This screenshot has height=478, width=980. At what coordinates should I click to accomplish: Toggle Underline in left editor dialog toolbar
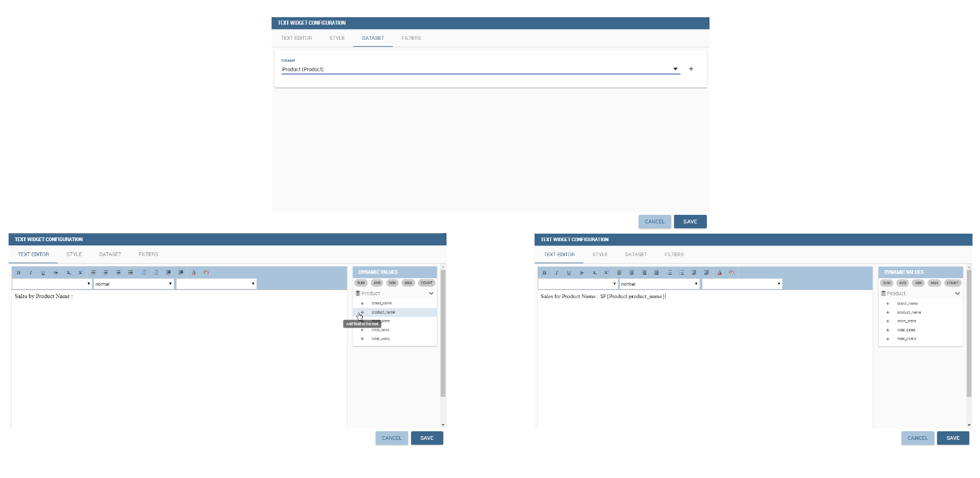43,272
